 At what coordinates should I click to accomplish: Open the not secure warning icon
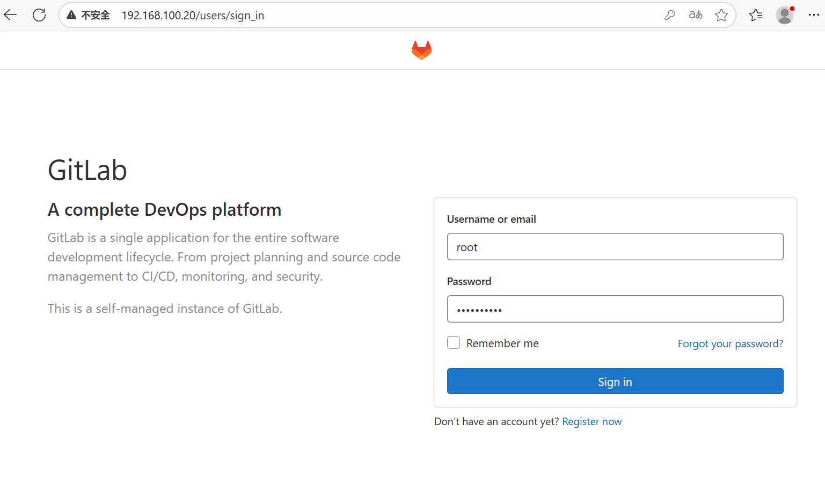tap(71, 15)
